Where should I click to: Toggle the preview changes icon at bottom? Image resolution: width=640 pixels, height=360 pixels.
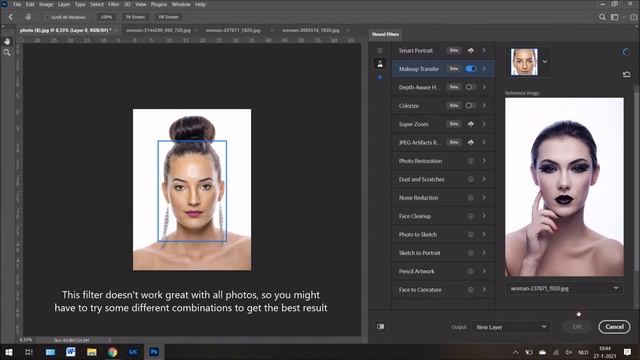[x=380, y=327]
